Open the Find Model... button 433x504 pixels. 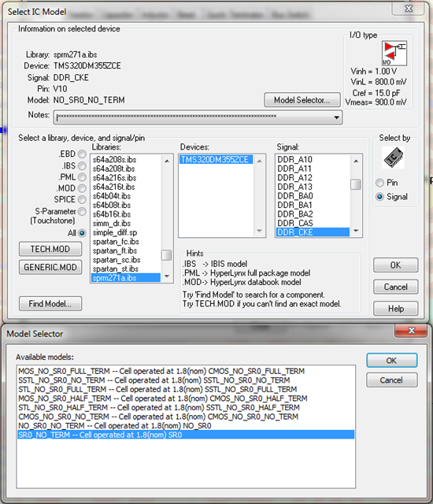point(50,303)
